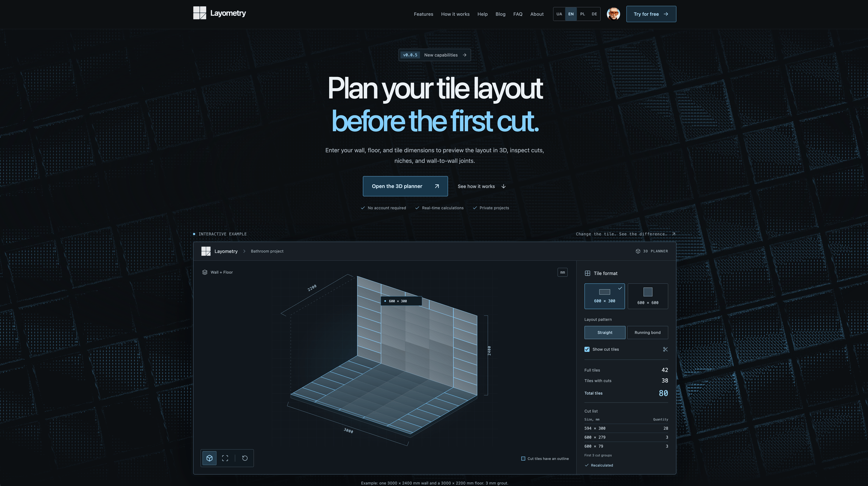Click the layers icon next to Wall + Floor
868x486 pixels.
[x=205, y=272]
